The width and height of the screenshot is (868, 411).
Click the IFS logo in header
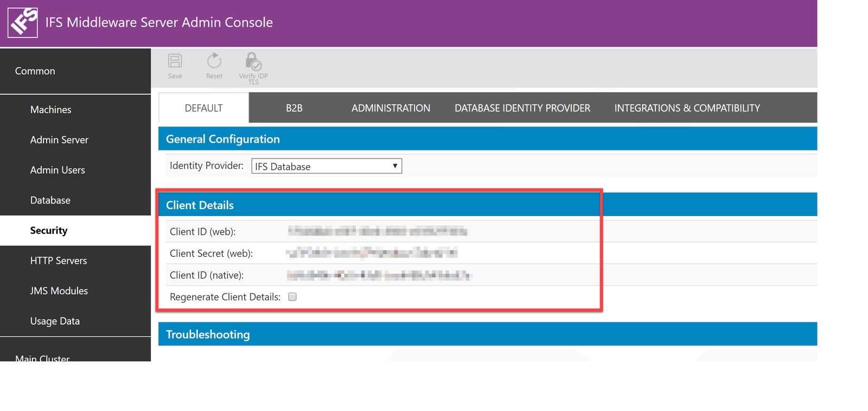23,22
